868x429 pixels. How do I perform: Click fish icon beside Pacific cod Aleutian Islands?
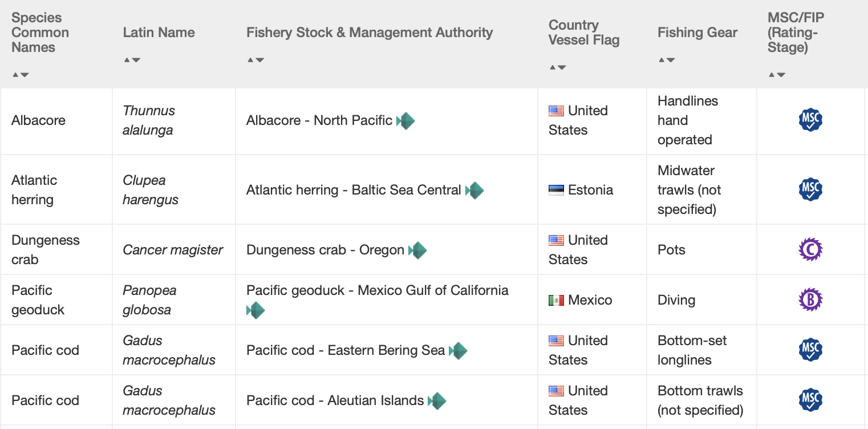tap(437, 400)
